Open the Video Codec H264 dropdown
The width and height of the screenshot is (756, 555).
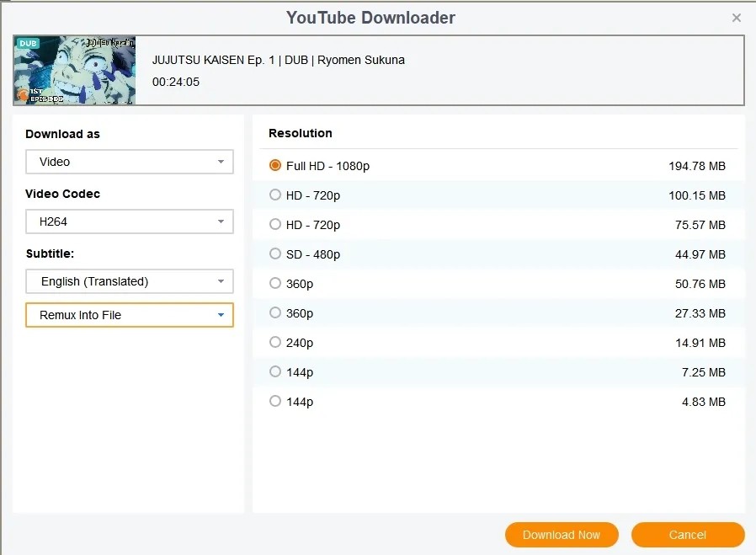[129, 221]
